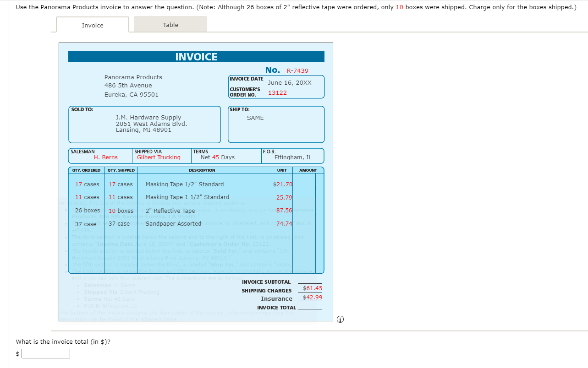Click the invoice total answer input field
The image size is (588, 368).
[45, 353]
